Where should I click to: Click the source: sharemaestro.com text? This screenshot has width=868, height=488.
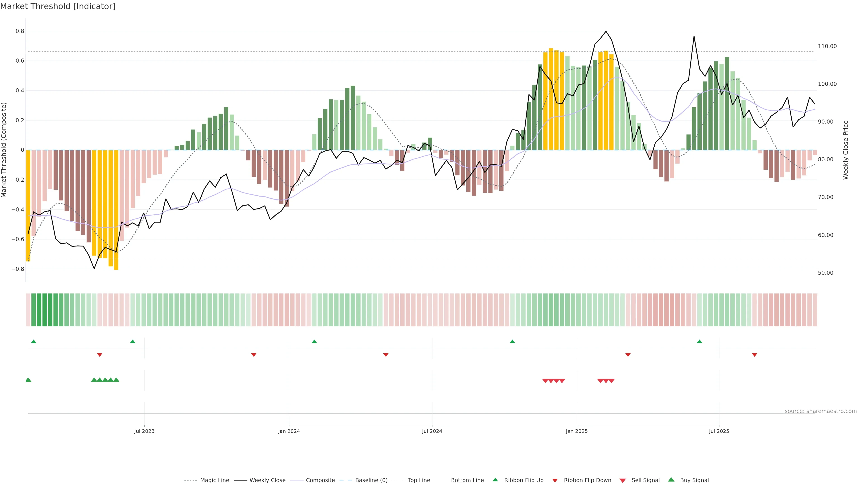coord(821,411)
